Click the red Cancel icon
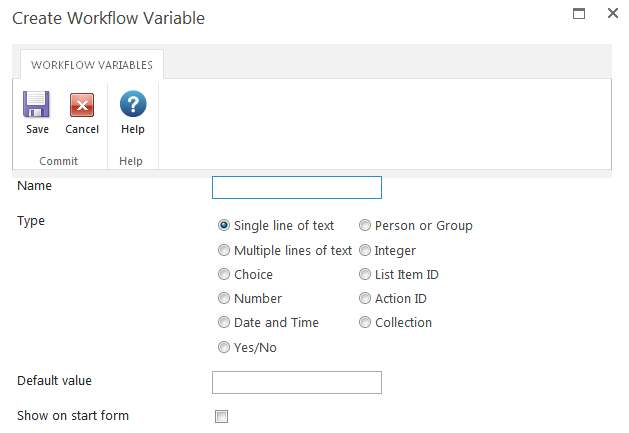Screen dimensions: 629x433 [x=82, y=105]
